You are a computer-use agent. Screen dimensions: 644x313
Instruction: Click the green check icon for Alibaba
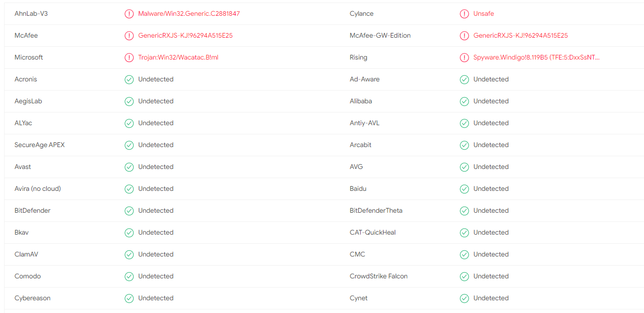[464, 101]
